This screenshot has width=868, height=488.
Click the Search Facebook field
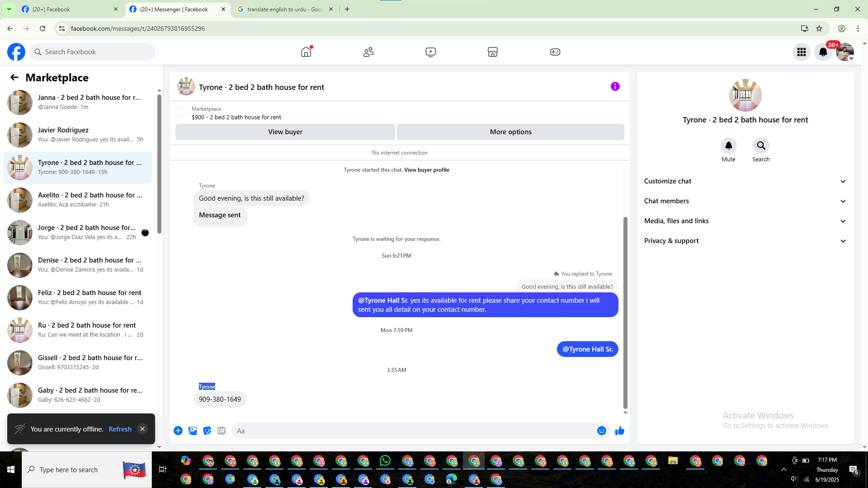pyautogui.click(x=92, y=52)
